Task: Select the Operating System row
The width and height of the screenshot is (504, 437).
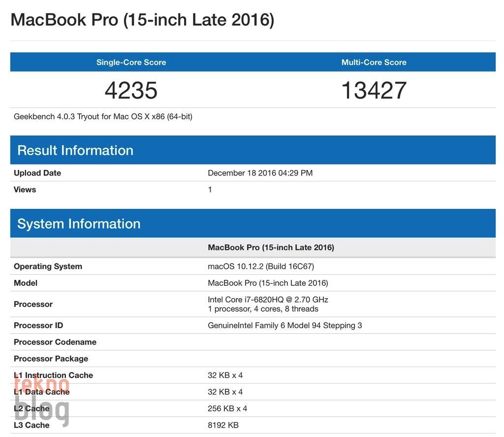Action: click(47, 266)
